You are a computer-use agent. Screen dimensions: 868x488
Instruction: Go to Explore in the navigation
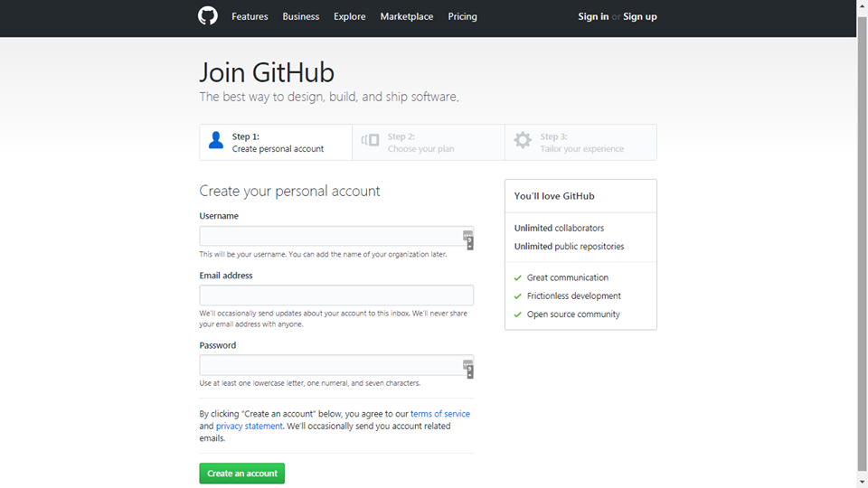click(x=349, y=16)
